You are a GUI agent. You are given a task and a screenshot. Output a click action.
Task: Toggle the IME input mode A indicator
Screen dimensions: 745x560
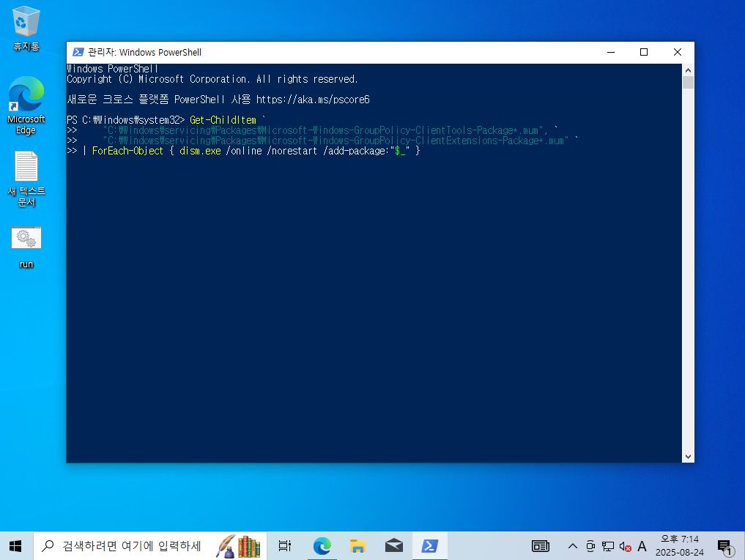pos(642,546)
